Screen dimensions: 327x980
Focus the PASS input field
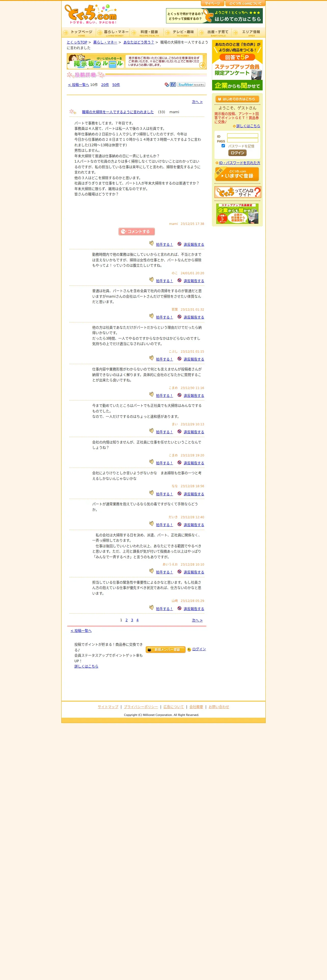point(242,141)
